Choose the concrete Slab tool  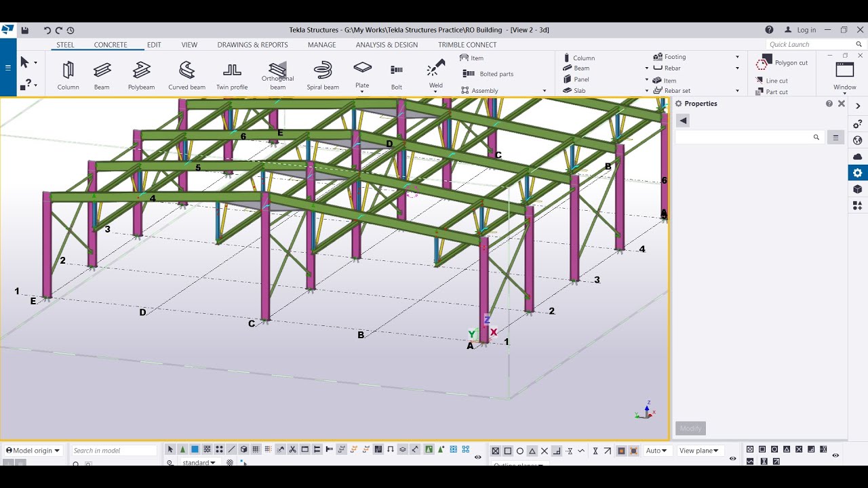pos(574,90)
